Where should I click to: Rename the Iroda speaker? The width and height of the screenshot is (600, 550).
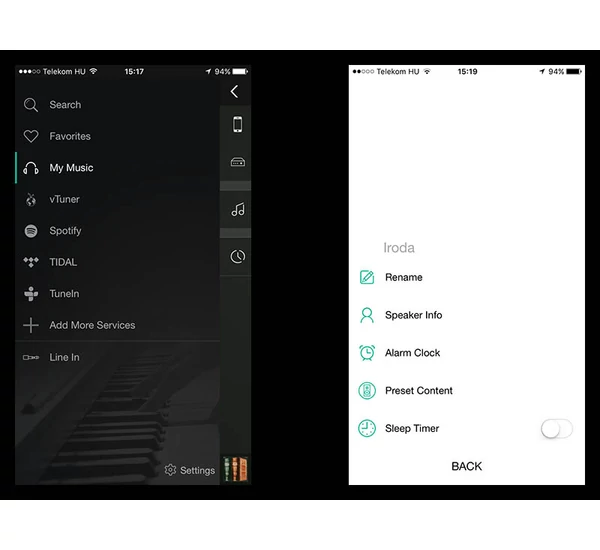tap(403, 277)
